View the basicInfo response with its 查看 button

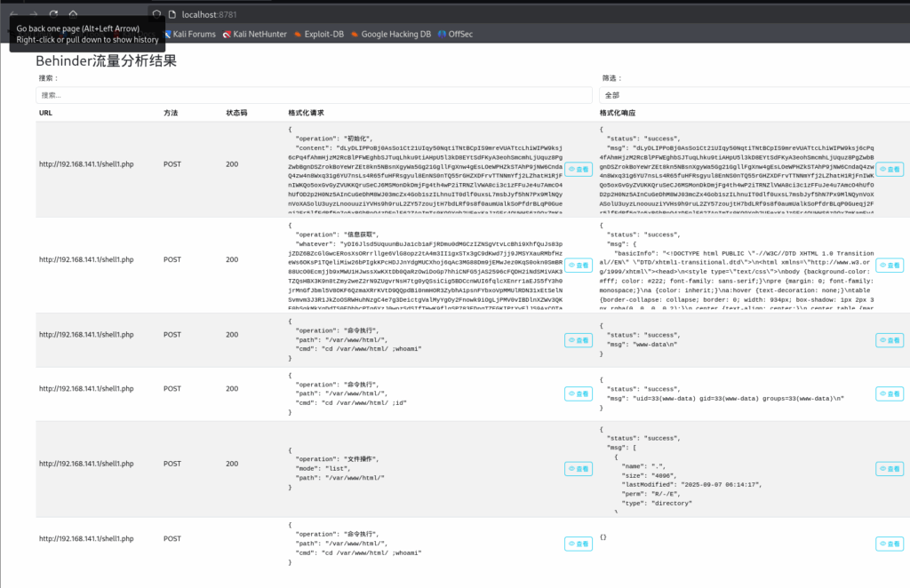click(x=890, y=266)
